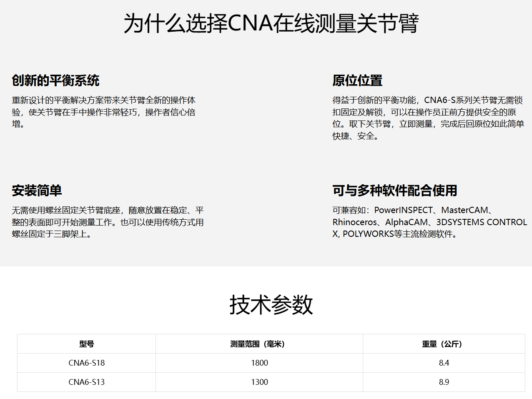Click the 重量（公斤） column header
This screenshot has height=399, width=532.
tap(444, 344)
